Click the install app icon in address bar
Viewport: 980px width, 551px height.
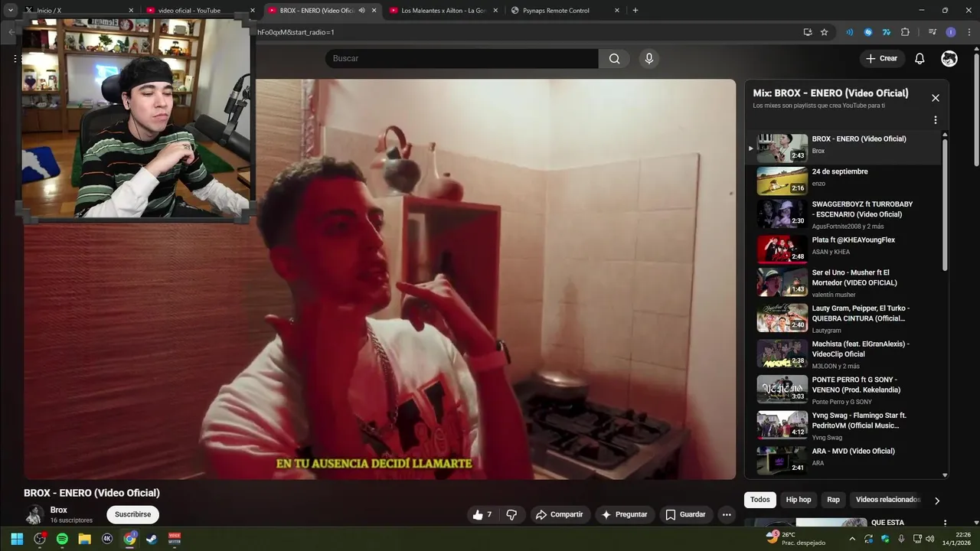coord(808,32)
